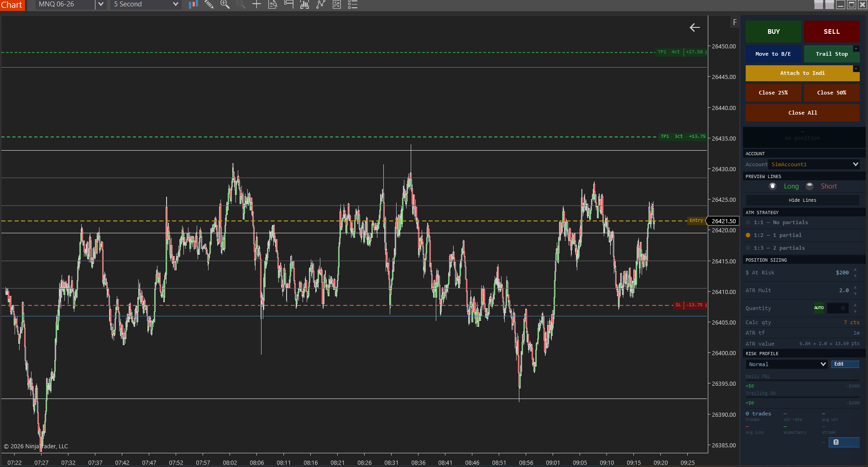This screenshot has height=467, width=868.
Task: Click the zoom in magnifier icon
Action: click(225, 5)
